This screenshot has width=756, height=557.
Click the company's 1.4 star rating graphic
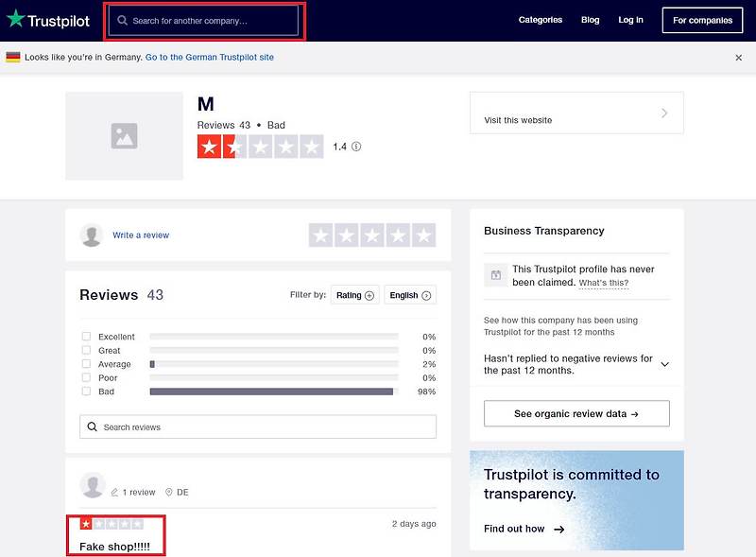click(261, 147)
